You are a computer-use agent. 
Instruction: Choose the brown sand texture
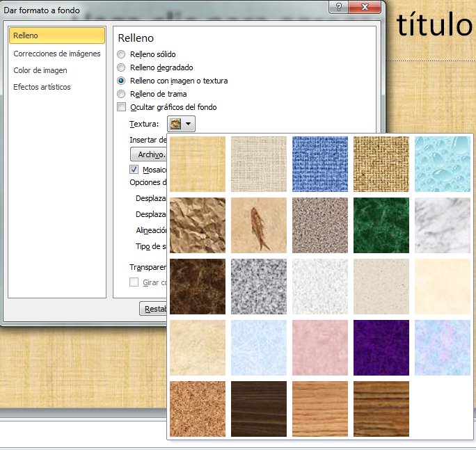point(320,225)
